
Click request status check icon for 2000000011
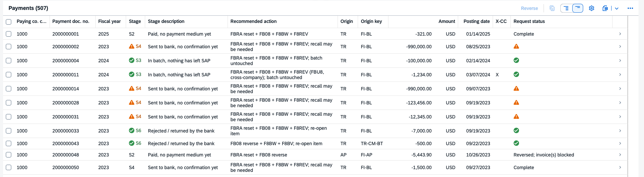[516, 74]
